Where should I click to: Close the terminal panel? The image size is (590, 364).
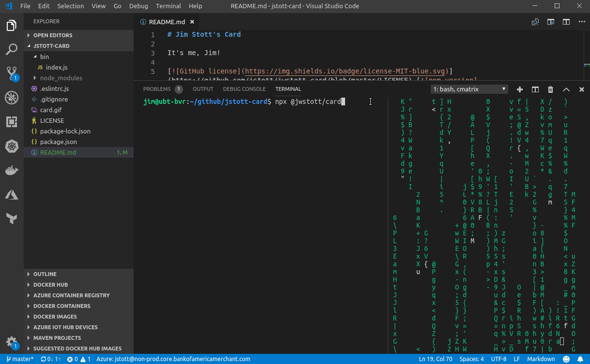click(x=582, y=89)
